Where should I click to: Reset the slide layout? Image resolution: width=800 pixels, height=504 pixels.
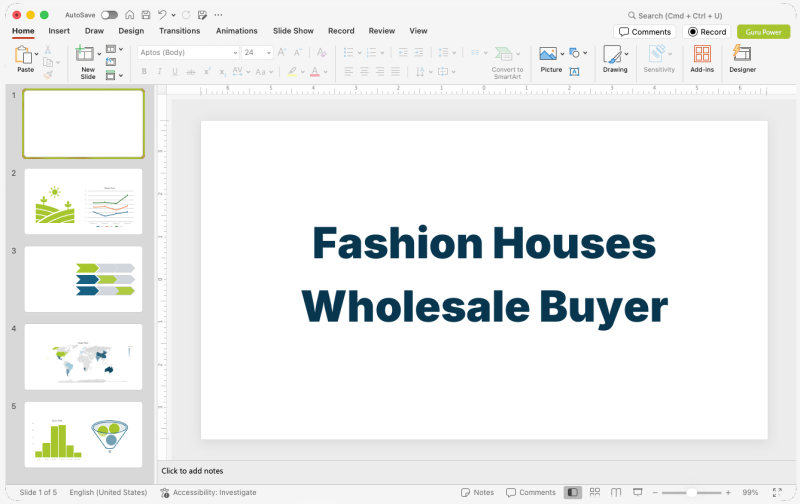coord(111,62)
